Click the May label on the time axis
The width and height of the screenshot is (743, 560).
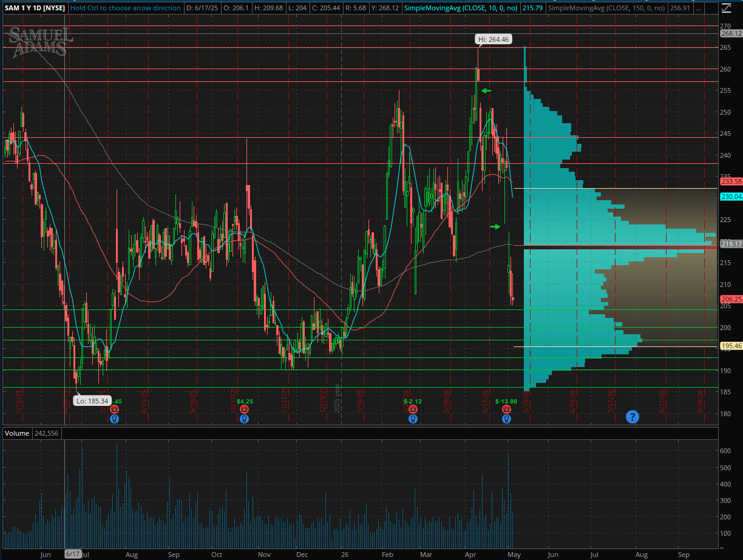tap(514, 555)
